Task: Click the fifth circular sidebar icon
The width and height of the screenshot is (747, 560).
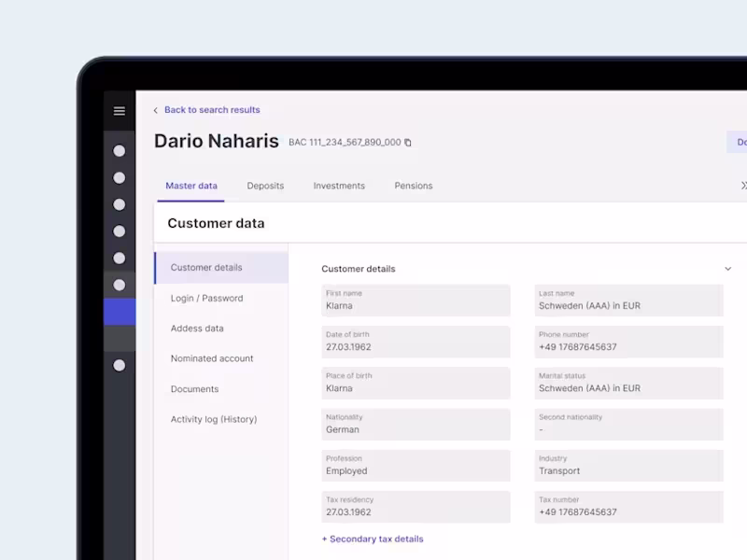Action: pos(119,257)
